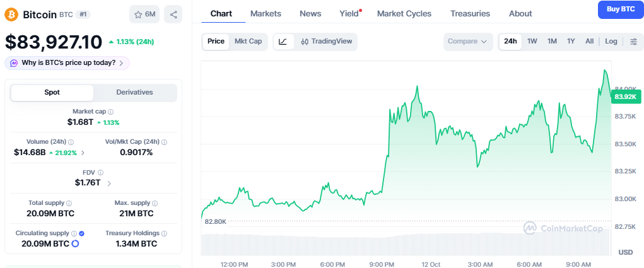This screenshot has height=268, width=644.
Task: Click the USD currency label
Action: point(626,252)
